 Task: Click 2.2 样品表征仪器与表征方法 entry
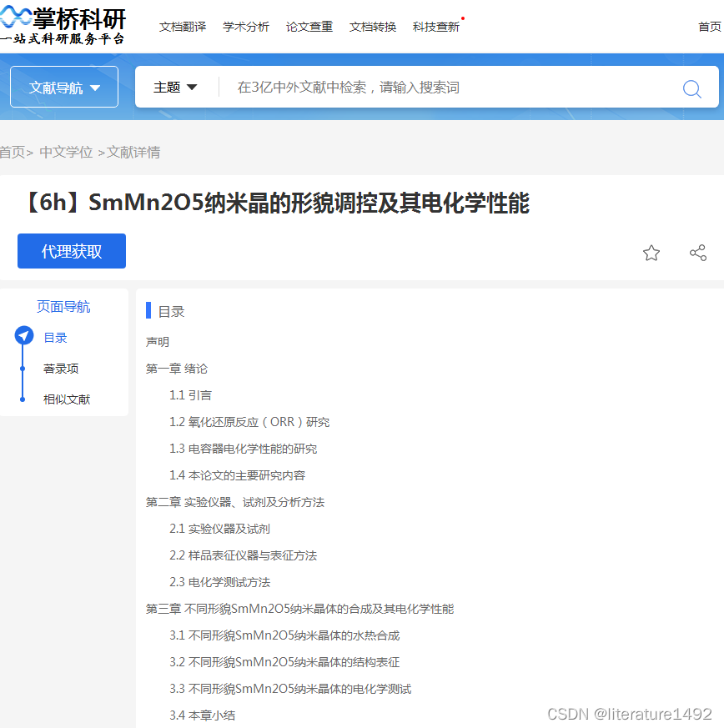(x=243, y=555)
